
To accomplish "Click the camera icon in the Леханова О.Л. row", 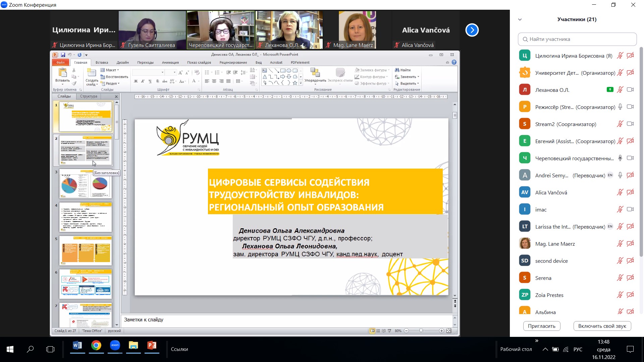I will pos(630,89).
